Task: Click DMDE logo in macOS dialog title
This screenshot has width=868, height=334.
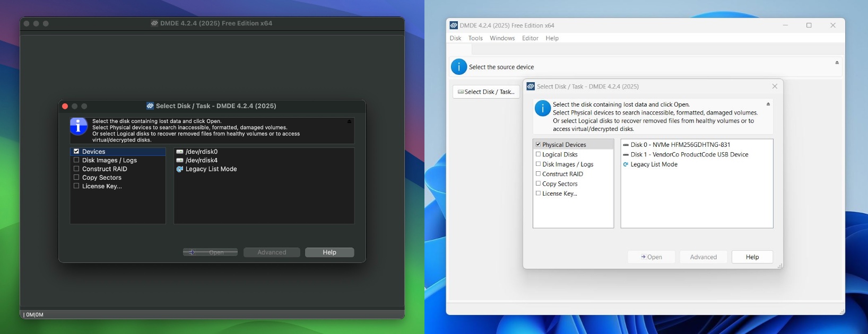Action: click(x=150, y=106)
